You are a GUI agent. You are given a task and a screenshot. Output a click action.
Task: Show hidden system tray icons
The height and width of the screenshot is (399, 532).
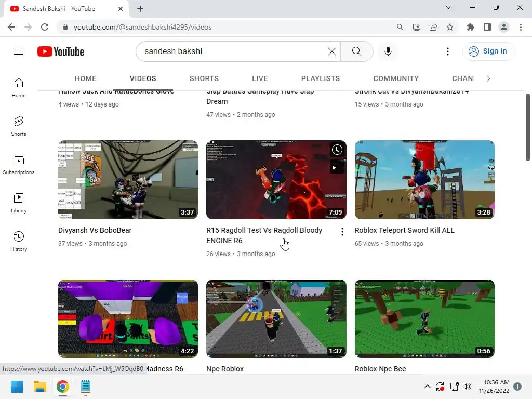(x=428, y=387)
